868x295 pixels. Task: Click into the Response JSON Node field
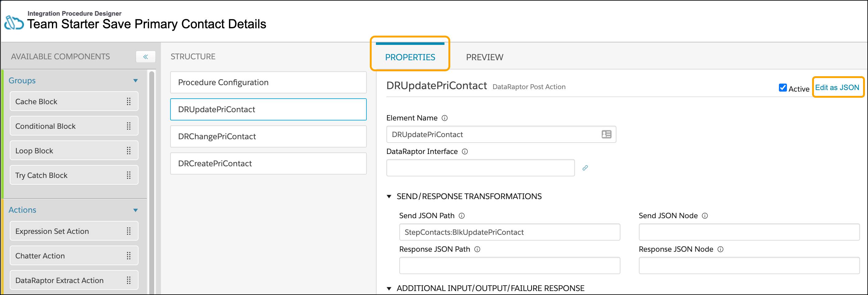coord(749,266)
